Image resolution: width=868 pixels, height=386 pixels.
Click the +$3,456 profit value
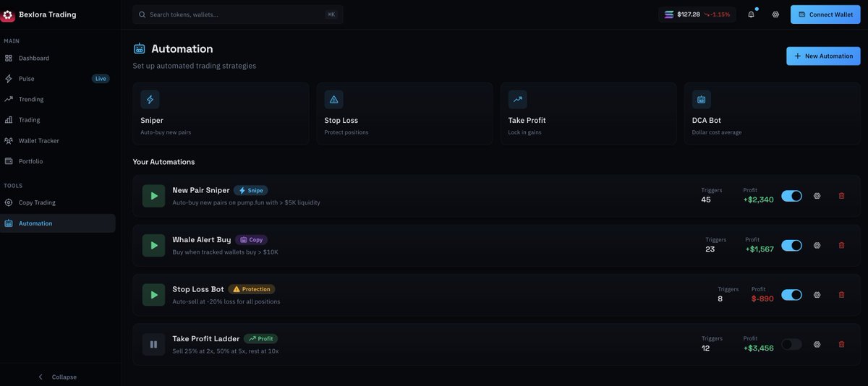758,348
